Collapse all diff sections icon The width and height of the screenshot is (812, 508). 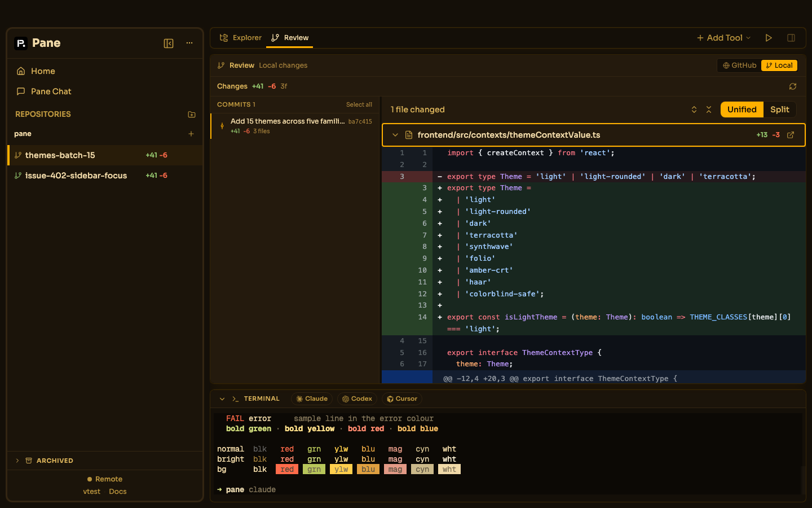709,110
